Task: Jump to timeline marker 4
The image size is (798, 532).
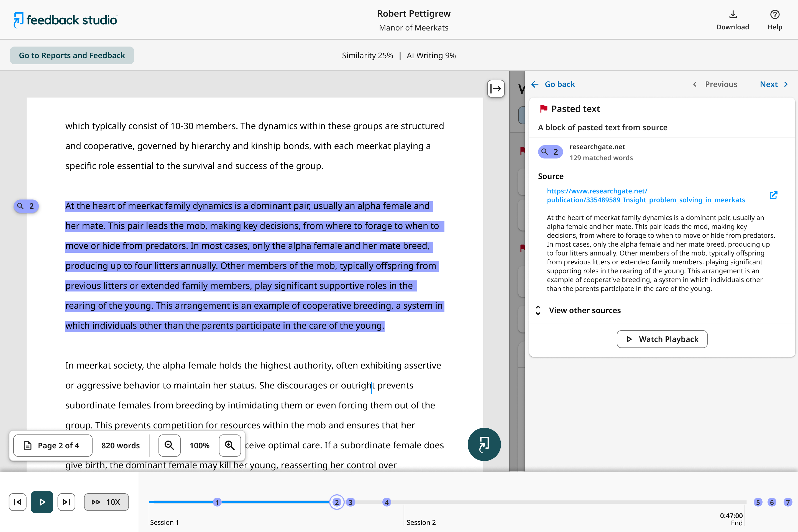Action: click(387, 502)
